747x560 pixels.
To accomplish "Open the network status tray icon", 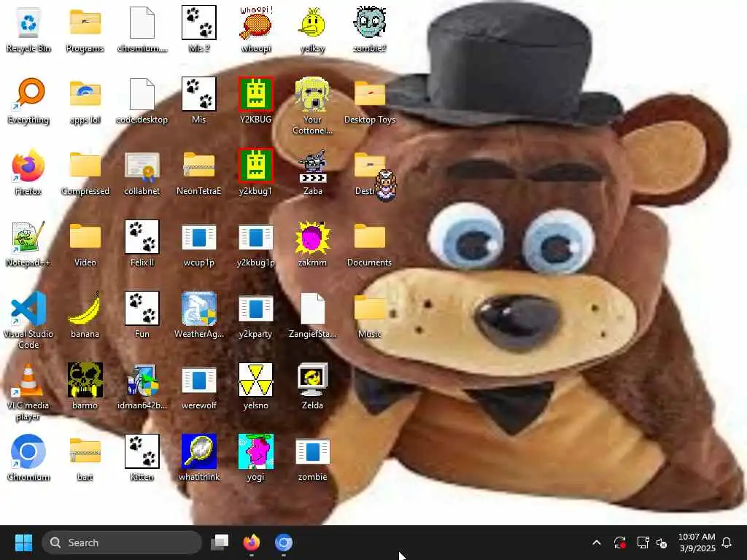I will [643, 542].
